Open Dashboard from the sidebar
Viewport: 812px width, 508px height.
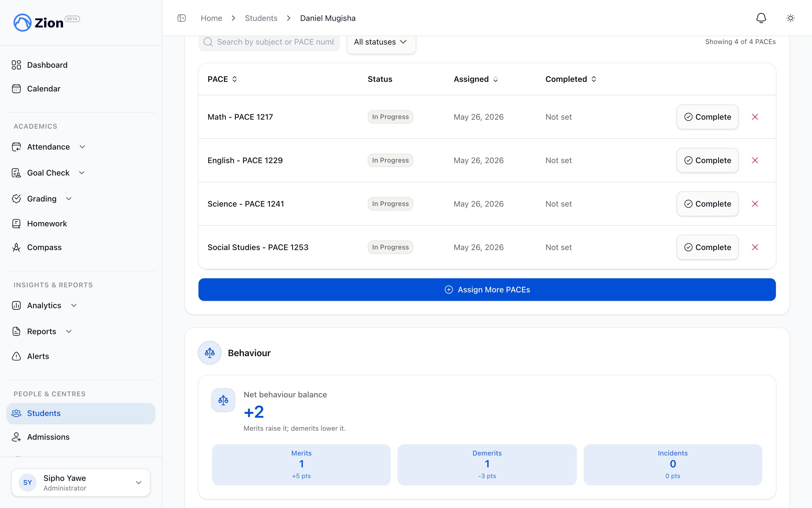coord(81,65)
